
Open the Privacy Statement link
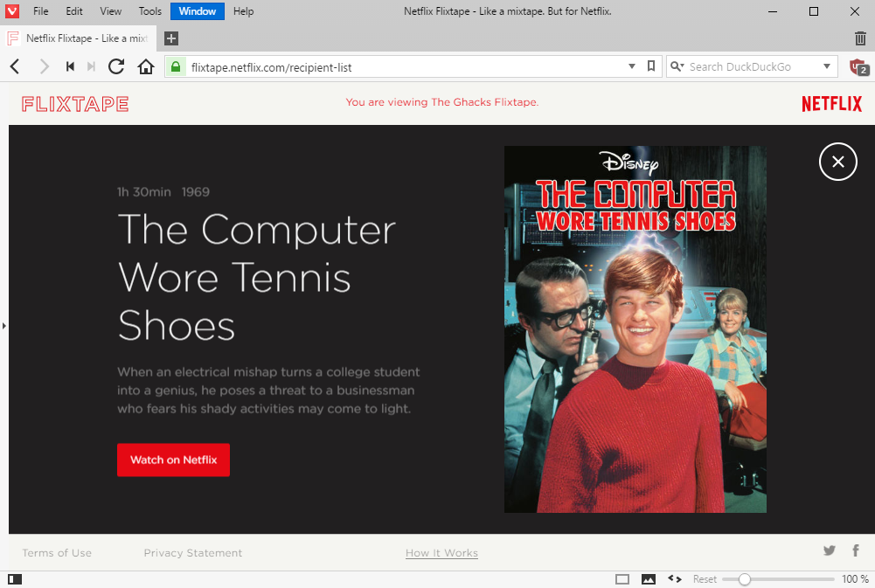point(193,553)
